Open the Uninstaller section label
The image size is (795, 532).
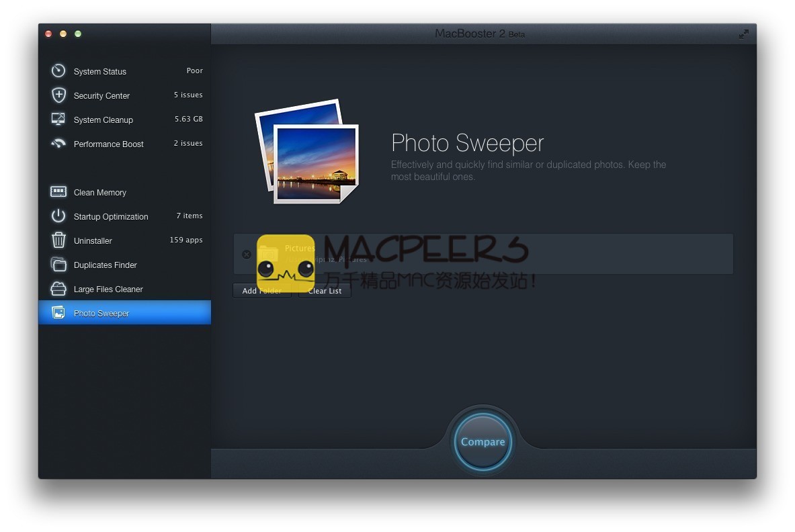click(93, 240)
